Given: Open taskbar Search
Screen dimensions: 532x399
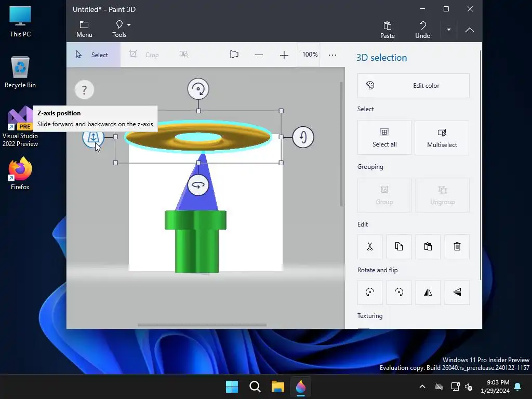Looking at the screenshot, I should 255,387.
